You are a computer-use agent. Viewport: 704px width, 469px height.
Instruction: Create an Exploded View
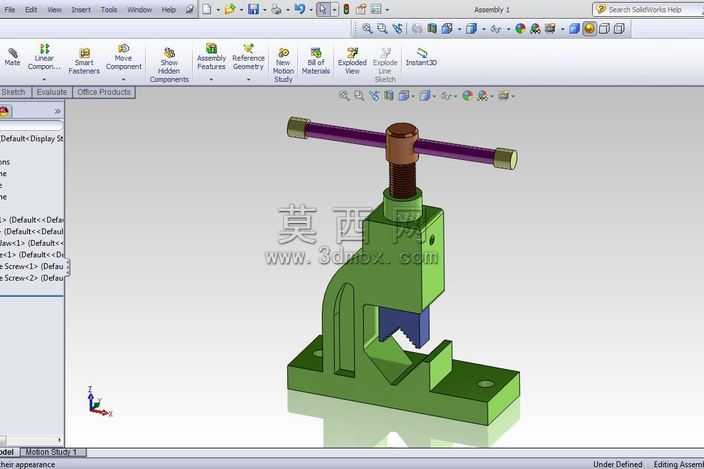click(x=352, y=61)
